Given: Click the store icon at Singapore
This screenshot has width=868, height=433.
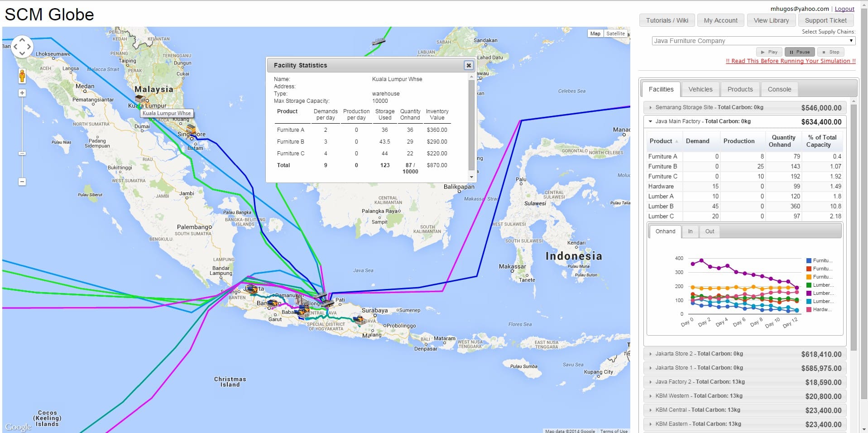Looking at the screenshot, I should [191, 130].
